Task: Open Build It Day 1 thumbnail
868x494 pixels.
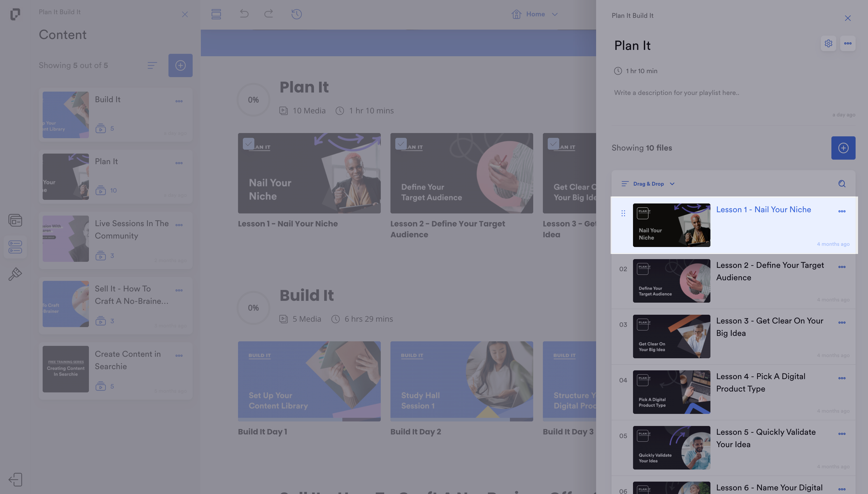Action: (309, 381)
